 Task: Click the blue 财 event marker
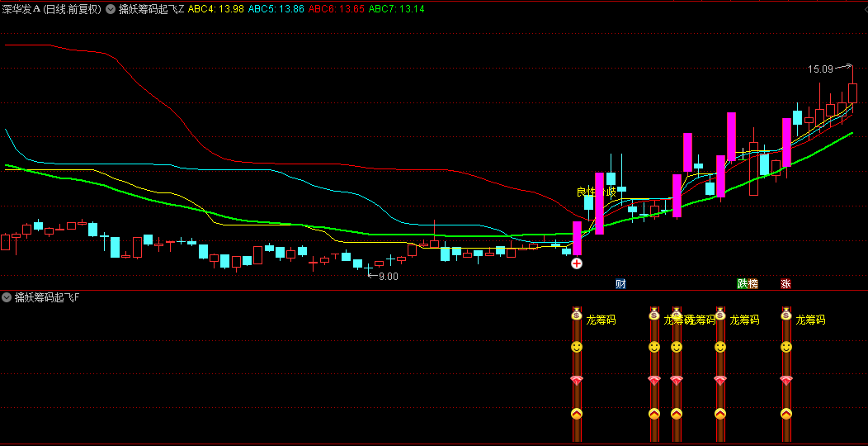click(620, 283)
